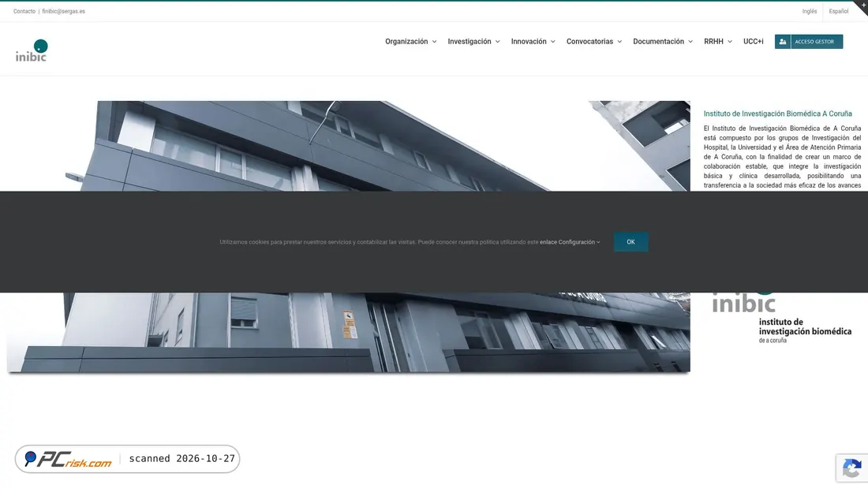Image resolution: width=868 pixels, height=488 pixels.
Task: Expand the Organización dropdown chevron
Action: click(x=434, y=42)
